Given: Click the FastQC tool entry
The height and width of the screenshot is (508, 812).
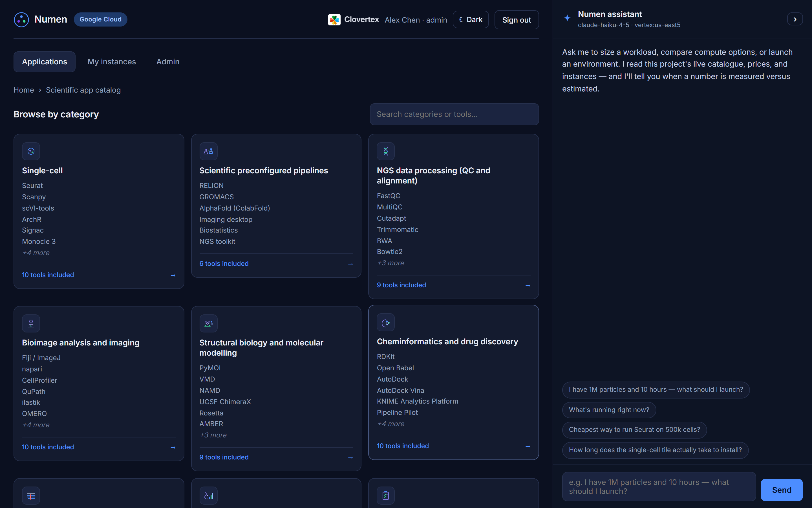Looking at the screenshot, I should pyautogui.click(x=388, y=196).
